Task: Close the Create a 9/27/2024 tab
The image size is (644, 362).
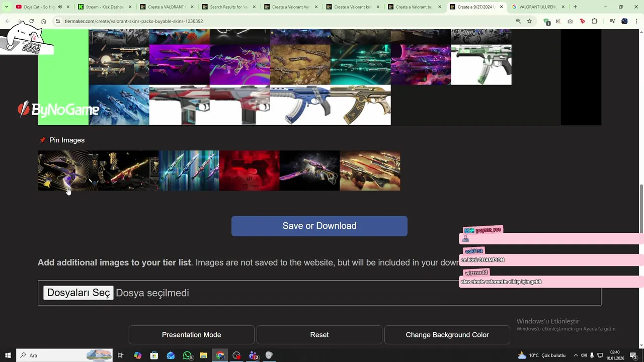Action: click(501, 7)
